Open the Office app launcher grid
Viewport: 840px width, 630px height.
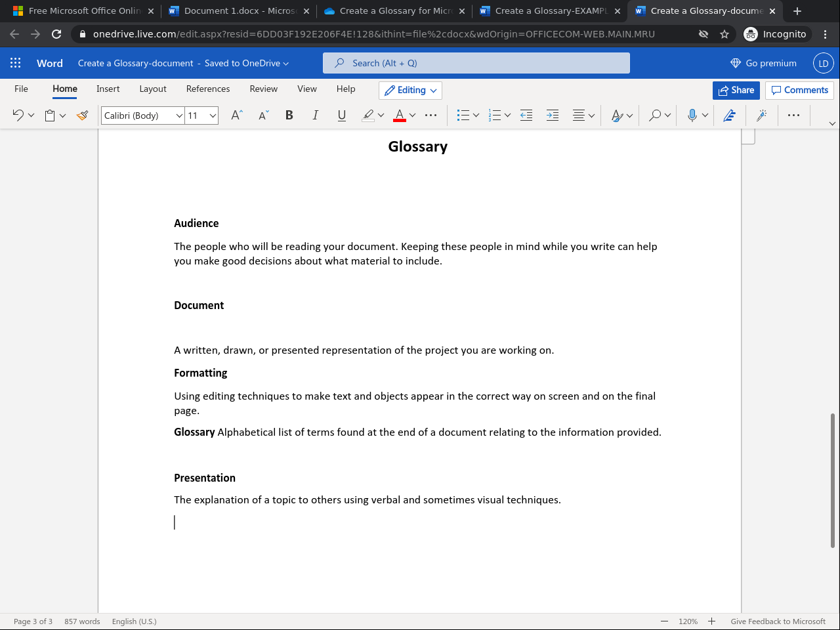pyautogui.click(x=16, y=63)
